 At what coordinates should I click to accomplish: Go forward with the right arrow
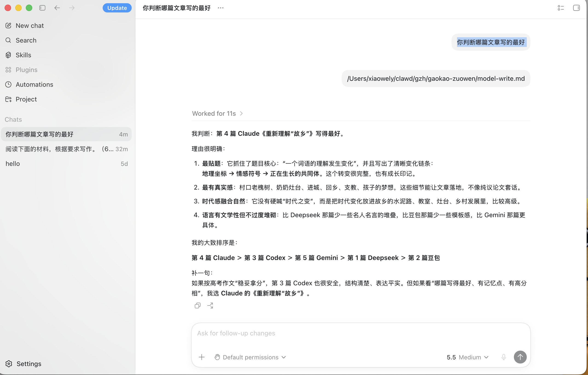(72, 8)
